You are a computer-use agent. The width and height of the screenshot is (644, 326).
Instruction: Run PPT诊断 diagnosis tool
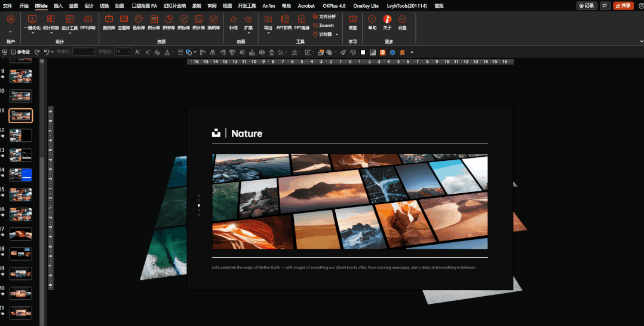click(88, 22)
